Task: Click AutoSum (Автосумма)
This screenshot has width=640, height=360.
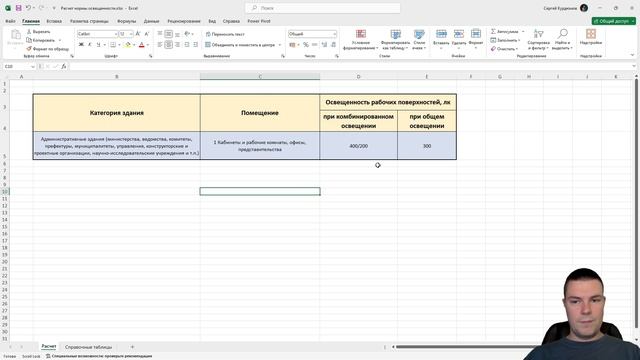Action: (x=504, y=31)
